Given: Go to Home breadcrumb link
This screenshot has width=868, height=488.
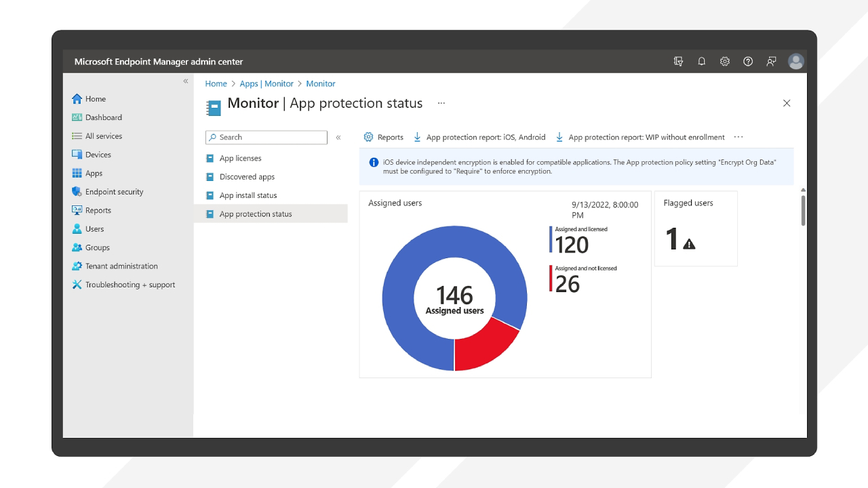Looking at the screenshot, I should [x=216, y=84].
